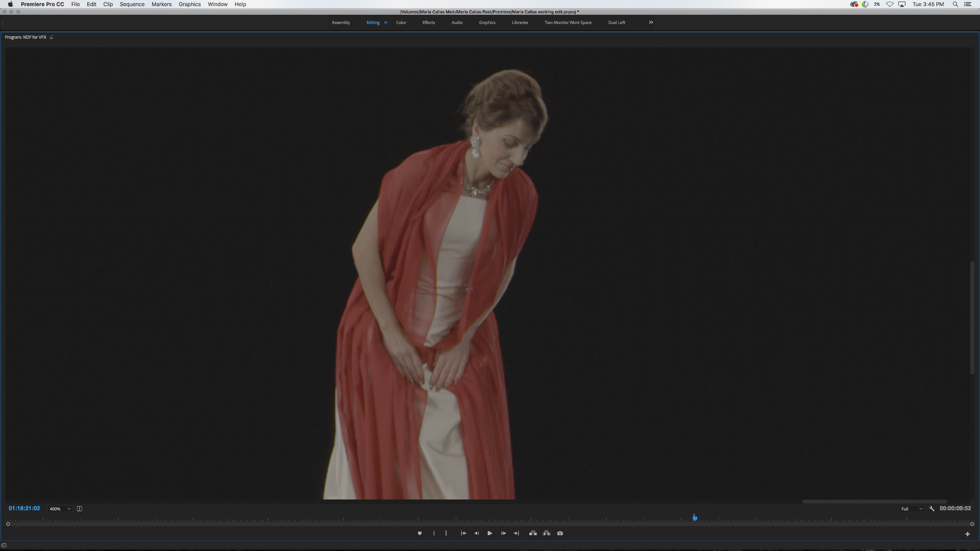Click the Mark Out button
Viewport: 980px width, 551px height.
tap(446, 533)
